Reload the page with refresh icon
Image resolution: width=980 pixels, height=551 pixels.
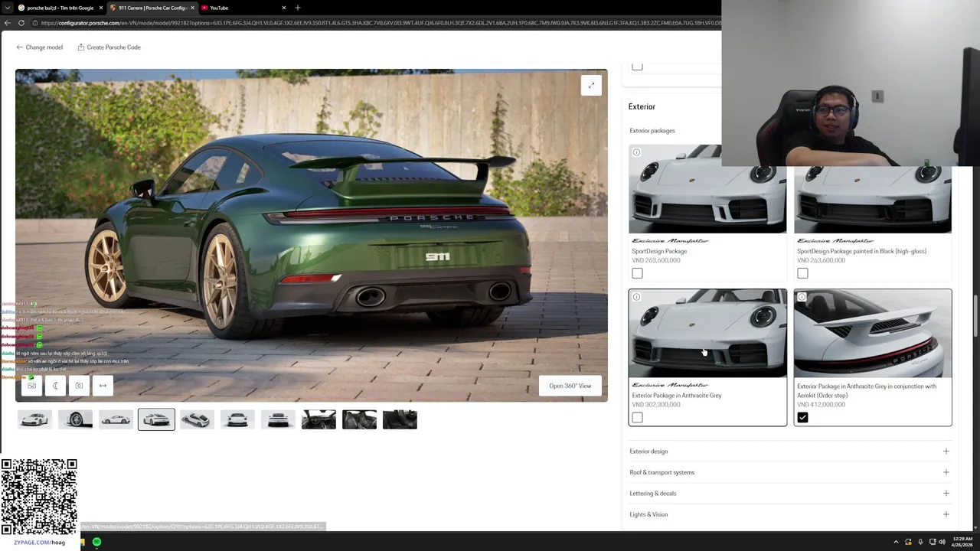(x=21, y=23)
